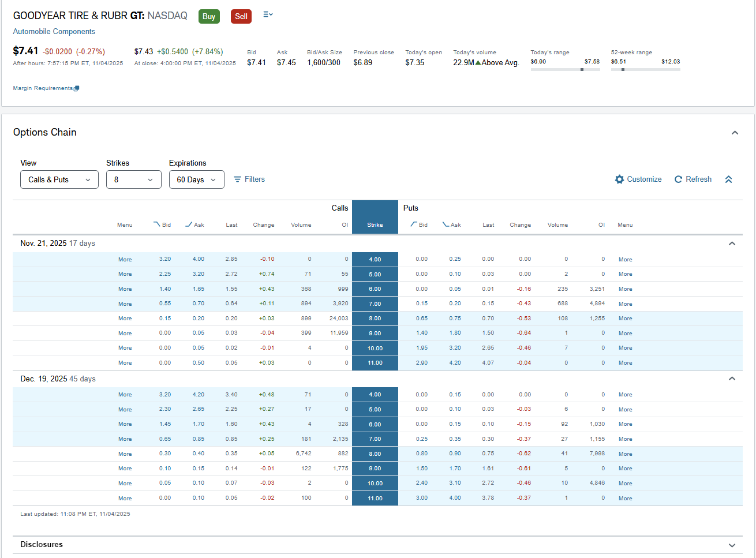Open the Expirations dropdown set to 60 Days

[197, 179]
